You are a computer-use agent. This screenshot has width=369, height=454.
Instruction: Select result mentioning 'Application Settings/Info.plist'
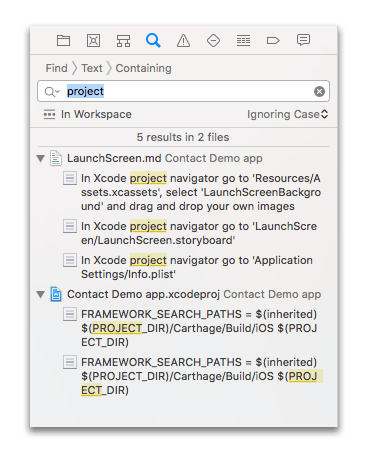click(197, 267)
